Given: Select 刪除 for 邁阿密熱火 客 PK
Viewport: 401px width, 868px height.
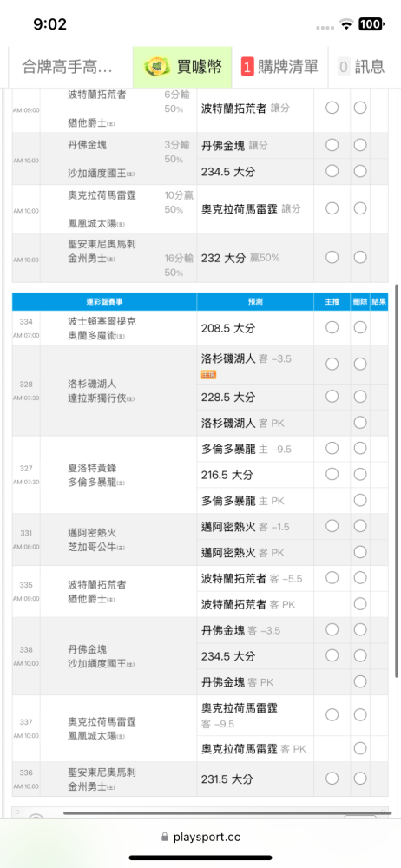Looking at the screenshot, I should click(360, 552).
